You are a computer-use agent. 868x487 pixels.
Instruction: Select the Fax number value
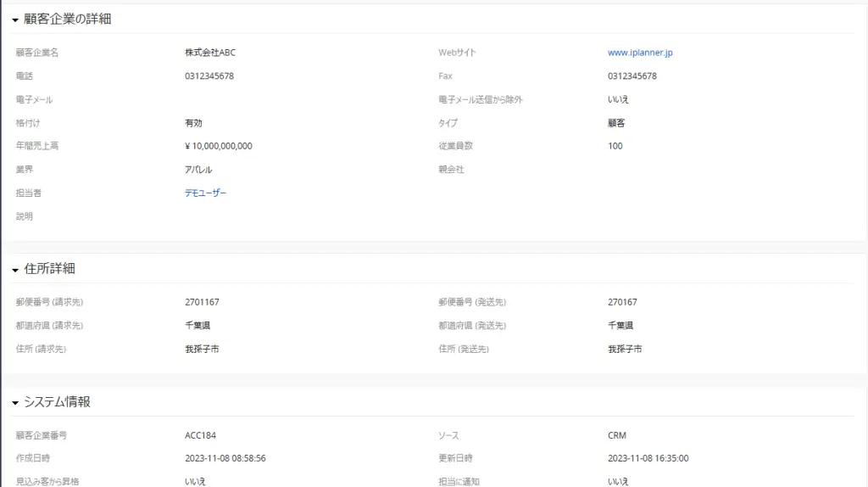632,76
